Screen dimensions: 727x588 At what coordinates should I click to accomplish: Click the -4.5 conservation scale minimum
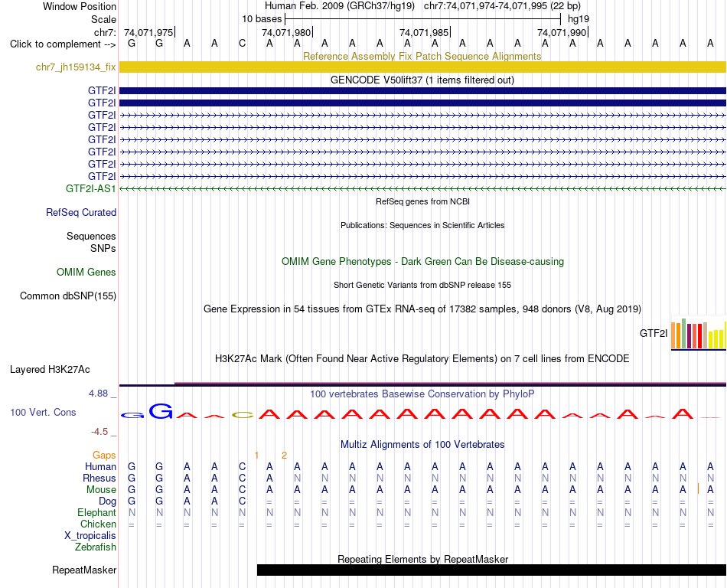pyautogui.click(x=99, y=432)
